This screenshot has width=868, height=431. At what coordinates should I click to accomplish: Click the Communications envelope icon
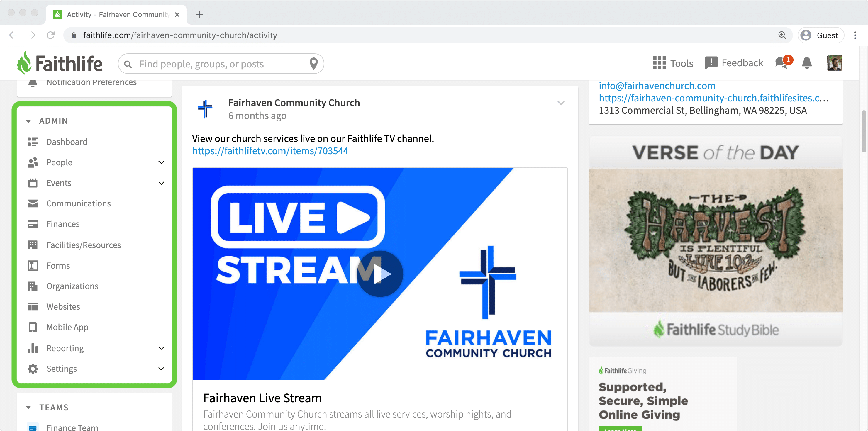33,203
